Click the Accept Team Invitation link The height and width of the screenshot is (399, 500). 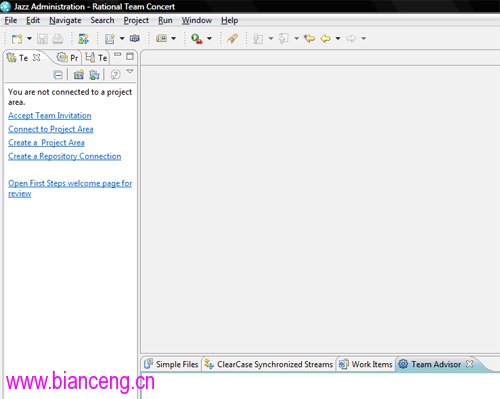pos(50,116)
